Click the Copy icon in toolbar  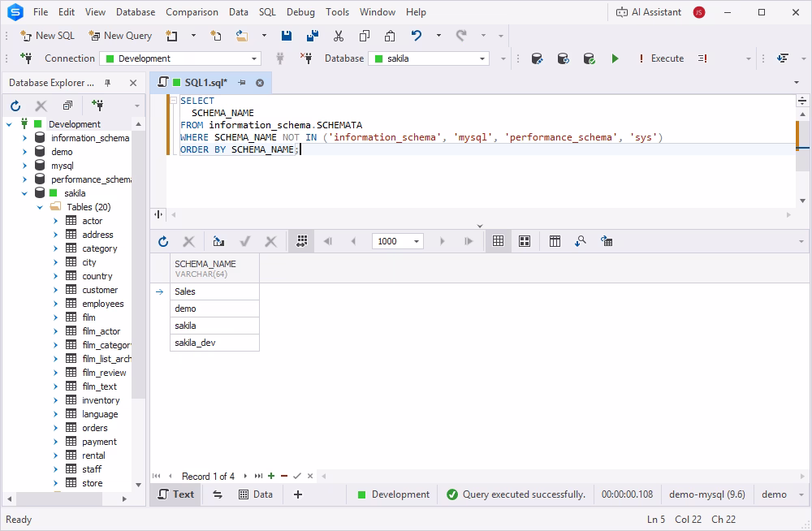click(x=365, y=36)
